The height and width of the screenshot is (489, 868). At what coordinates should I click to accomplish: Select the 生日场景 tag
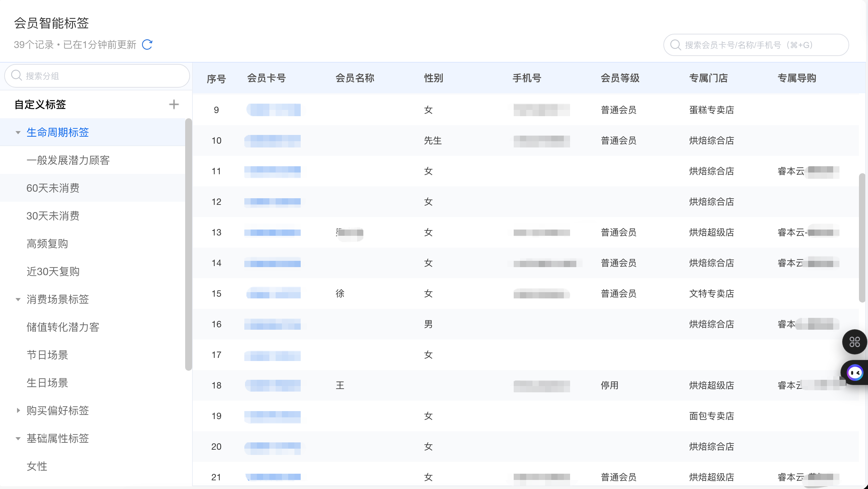click(x=47, y=383)
